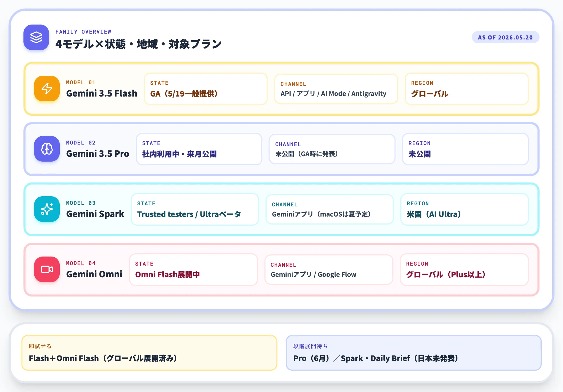This screenshot has height=392, width=563.
Task: Click the video camera Gemini Omni icon
Action: (47, 269)
